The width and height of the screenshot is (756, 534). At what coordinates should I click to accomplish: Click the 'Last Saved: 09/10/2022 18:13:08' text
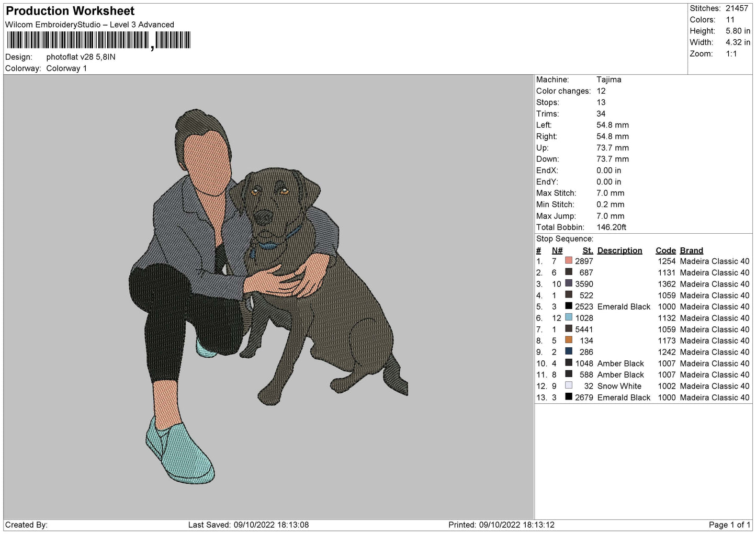click(249, 525)
